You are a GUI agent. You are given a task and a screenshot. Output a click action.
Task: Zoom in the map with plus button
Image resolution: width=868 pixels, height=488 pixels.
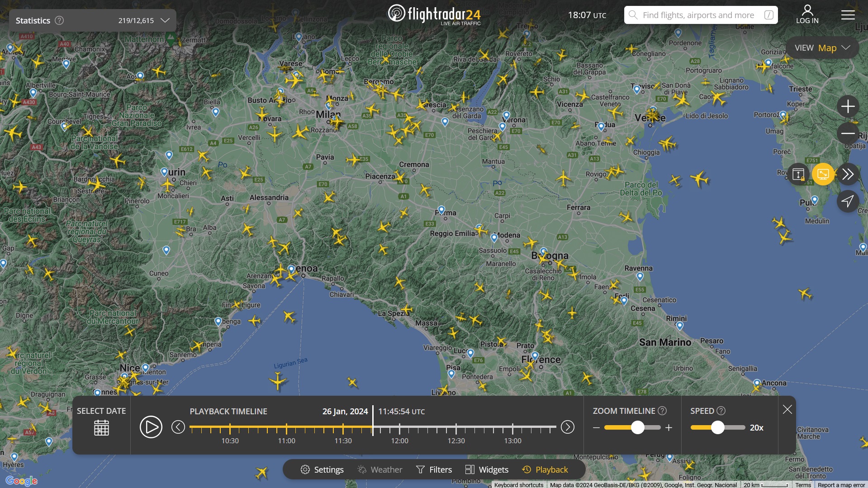(848, 107)
